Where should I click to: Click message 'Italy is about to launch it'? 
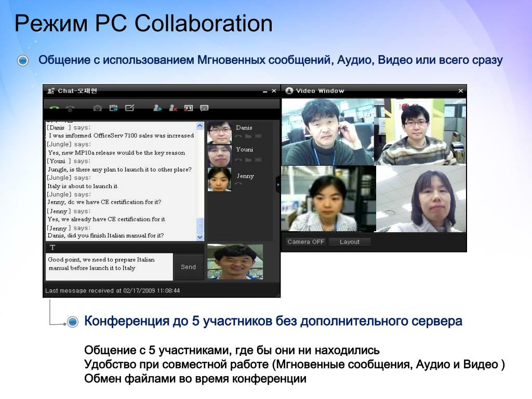point(83,186)
